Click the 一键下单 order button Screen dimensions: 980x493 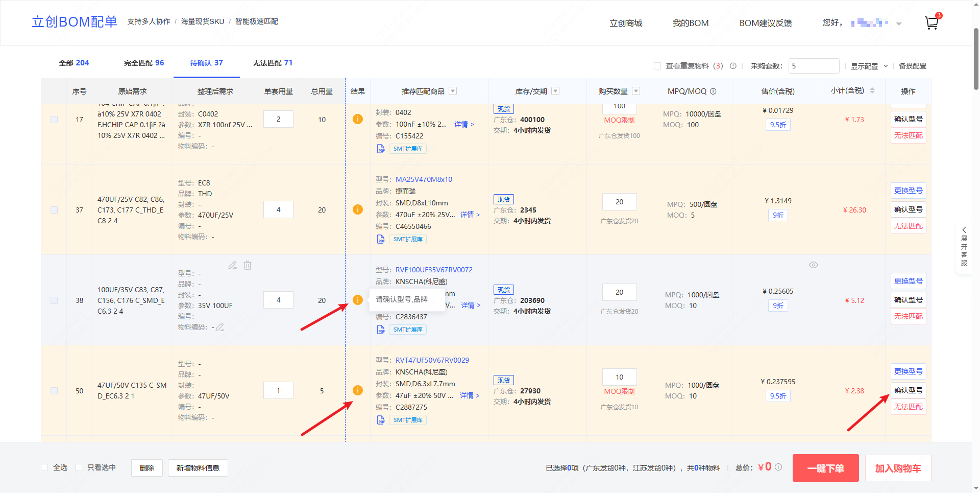pos(825,468)
